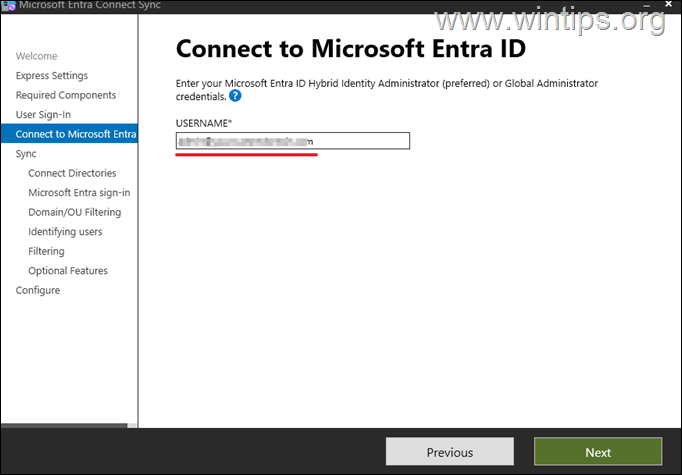Open the Filtering sub-step
682x475 pixels.
46,251
